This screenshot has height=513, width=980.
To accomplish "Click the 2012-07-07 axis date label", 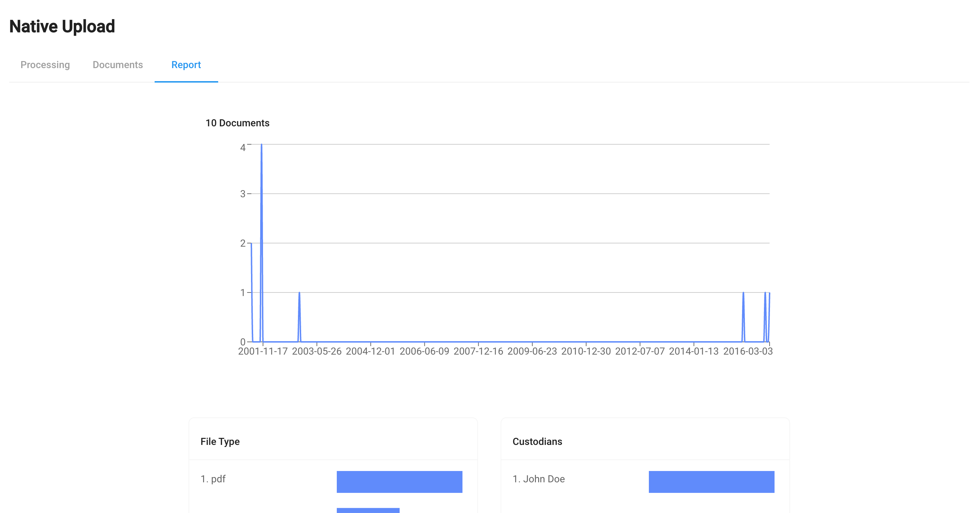I will click(x=640, y=351).
